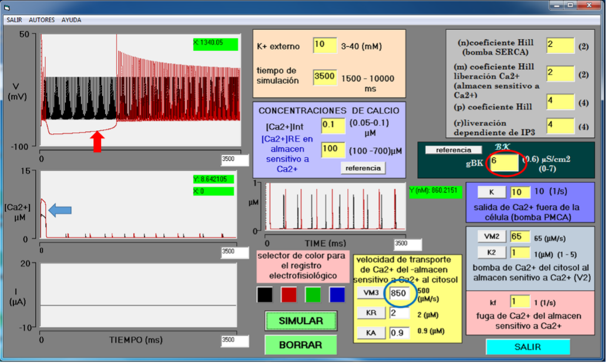Open the AYUDA menu
Image resolution: width=608 pixels, height=364 pixels.
pyautogui.click(x=71, y=20)
